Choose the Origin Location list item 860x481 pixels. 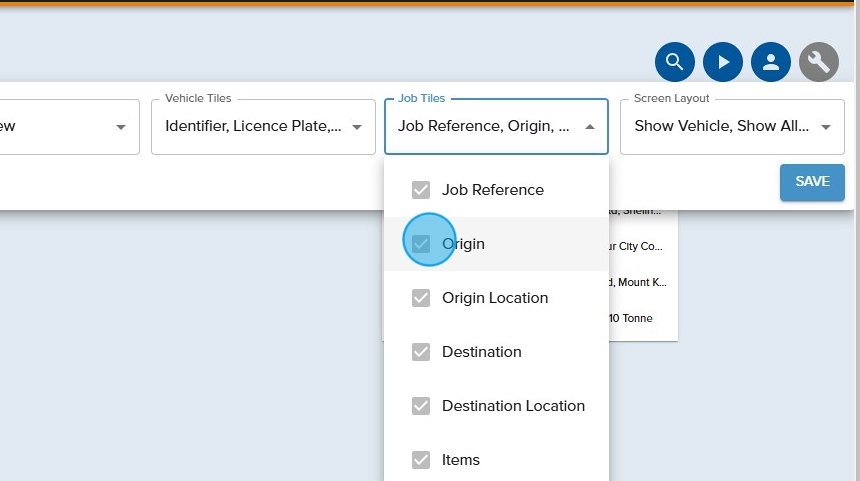[495, 298]
